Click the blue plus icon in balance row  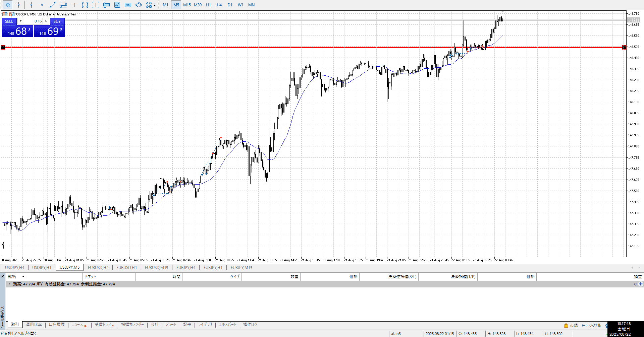coord(641,284)
